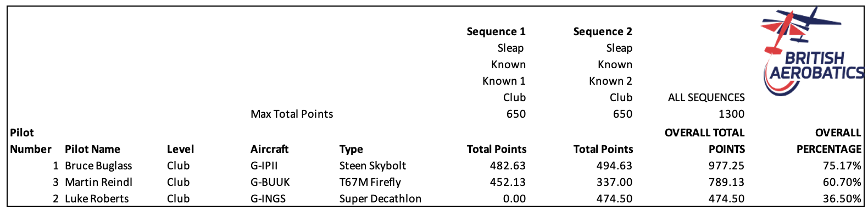This screenshot has width=868, height=209.
Task: Click the G-INGS aircraft cell
Action: tap(268, 199)
